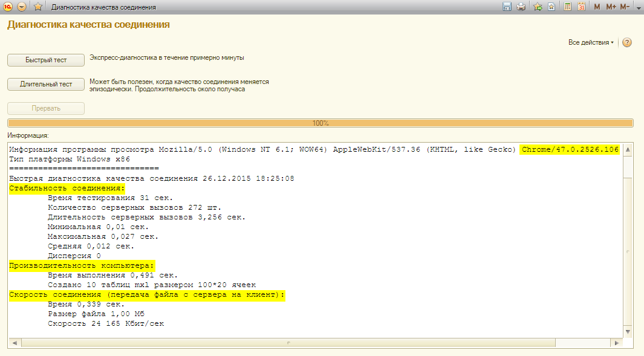The height and width of the screenshot is (356, 644).
Task: Click the favorites star left of the title
Action: coord(38,7)
